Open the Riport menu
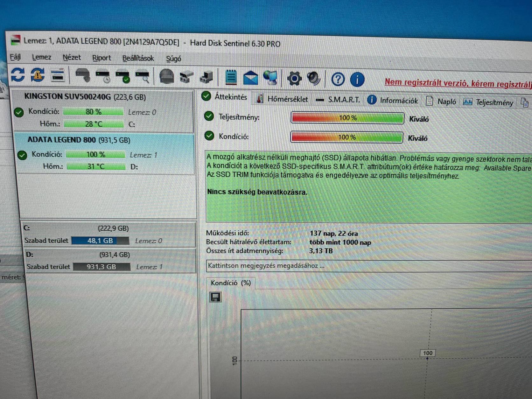 pos(101,58)
